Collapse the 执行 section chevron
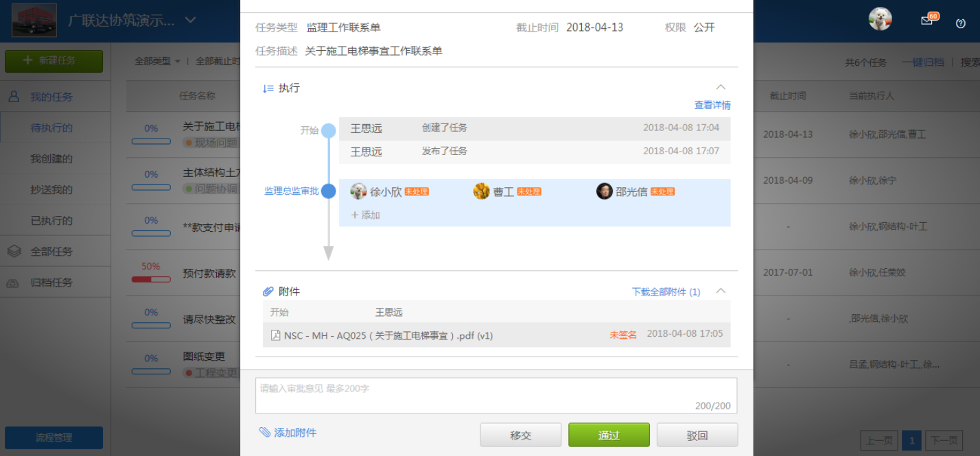This screenshot has height=456, width=980. click(721, 87)
